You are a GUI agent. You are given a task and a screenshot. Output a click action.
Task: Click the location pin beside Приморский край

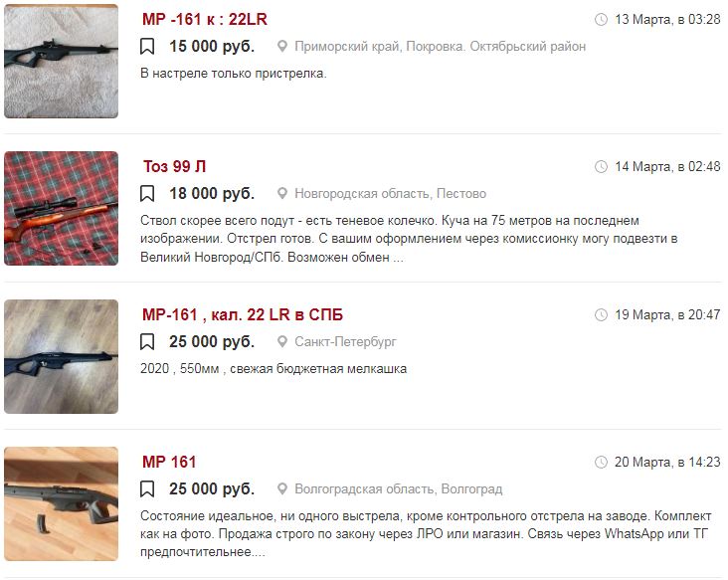click(281, 47)
